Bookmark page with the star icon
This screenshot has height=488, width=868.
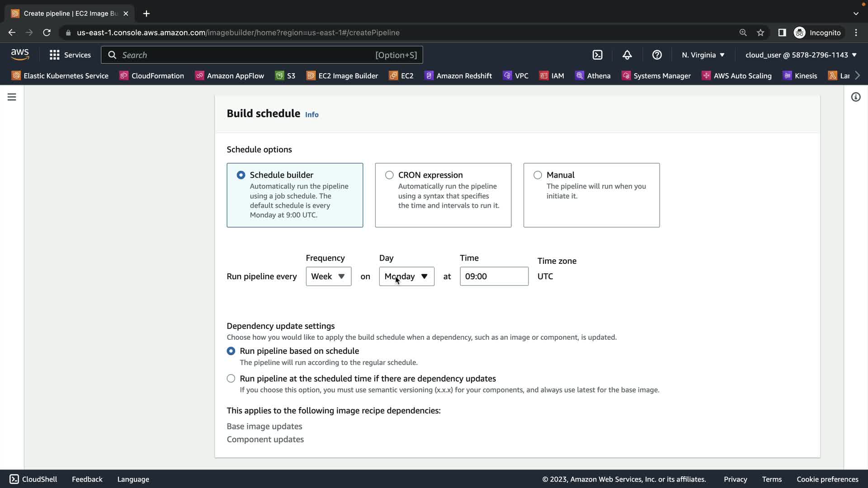tap(760, 33)
